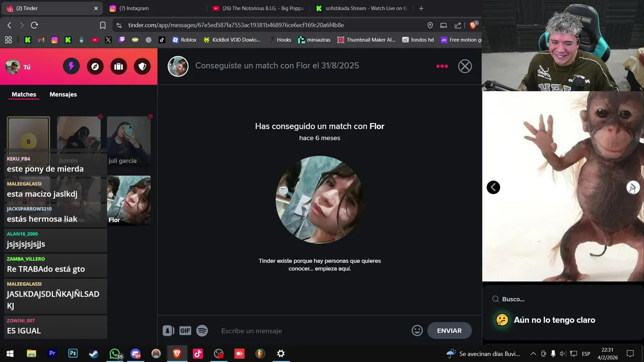Open the KickBot VOD Downloader bookmark

tap(232, 40)
